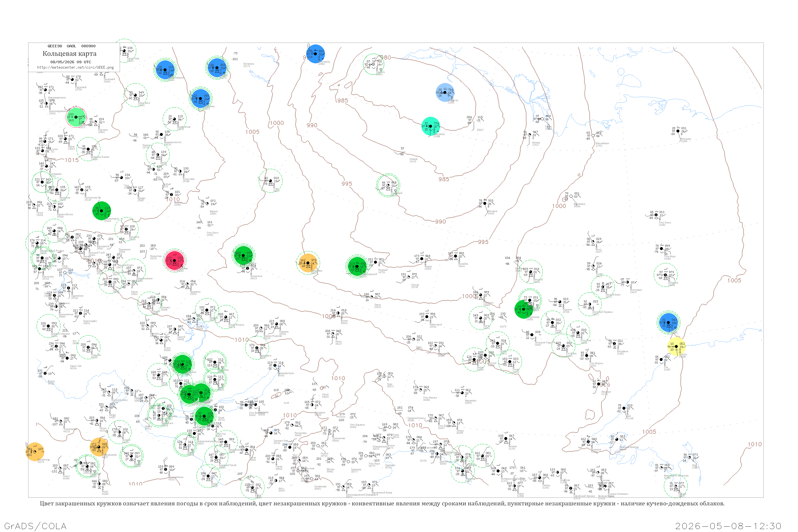Viewport: 798px width, 532px height.
Task: Click the Верхнеимбатск station label
Action: click(173, 143)
